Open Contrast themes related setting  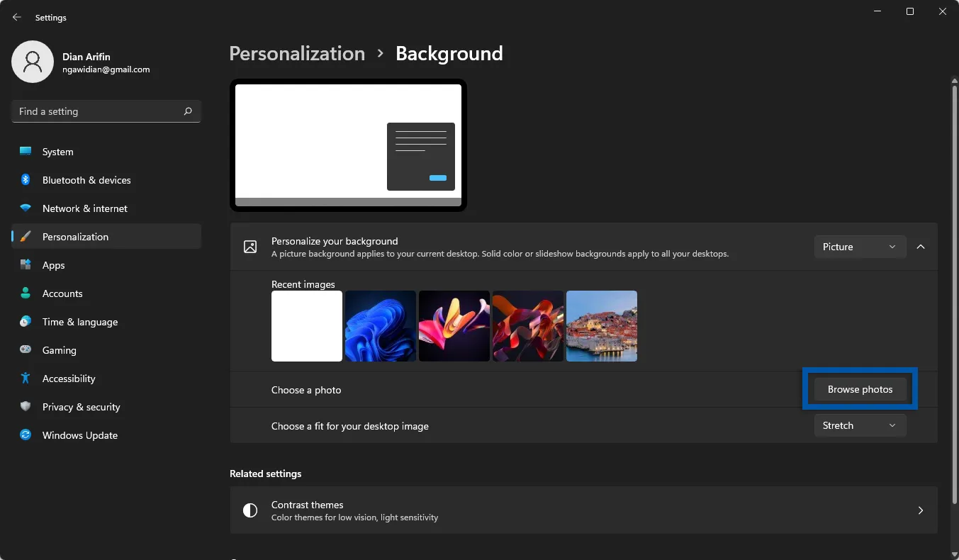(583, 510)
